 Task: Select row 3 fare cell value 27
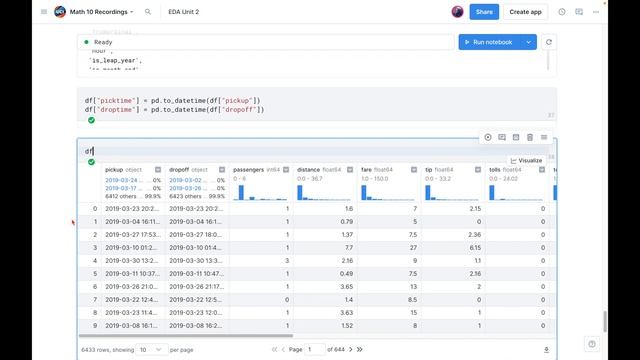[x=389, y=248]
